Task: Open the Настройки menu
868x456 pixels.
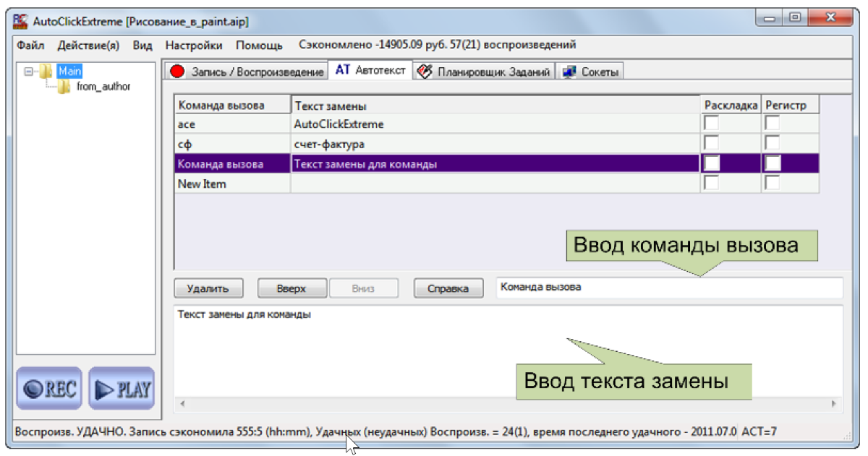Action: tap(194, 45)
